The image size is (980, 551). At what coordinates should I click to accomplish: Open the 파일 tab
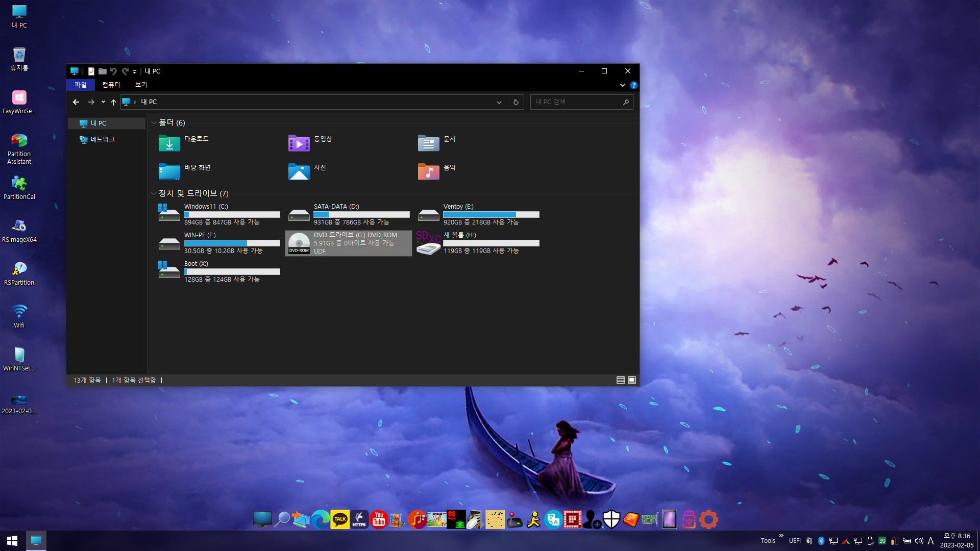coord(81,85)
